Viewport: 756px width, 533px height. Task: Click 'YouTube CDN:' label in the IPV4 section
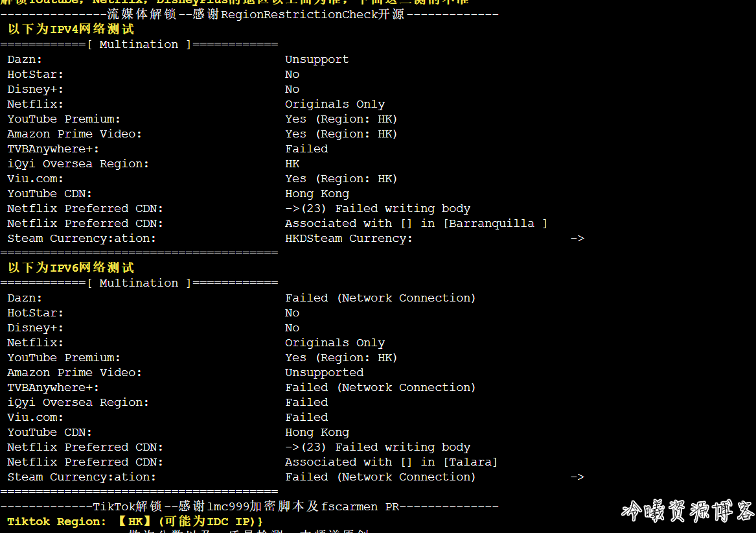(x=50, y=194)
